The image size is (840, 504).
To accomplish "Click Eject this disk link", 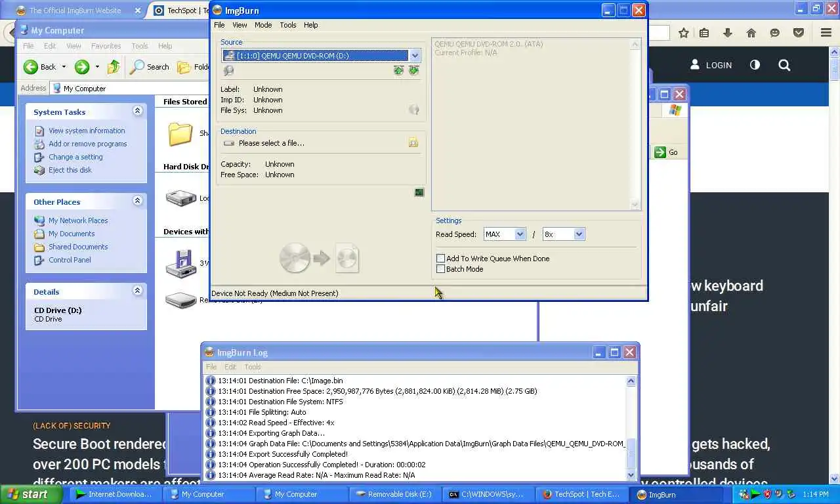I will (x=70, y=170).
